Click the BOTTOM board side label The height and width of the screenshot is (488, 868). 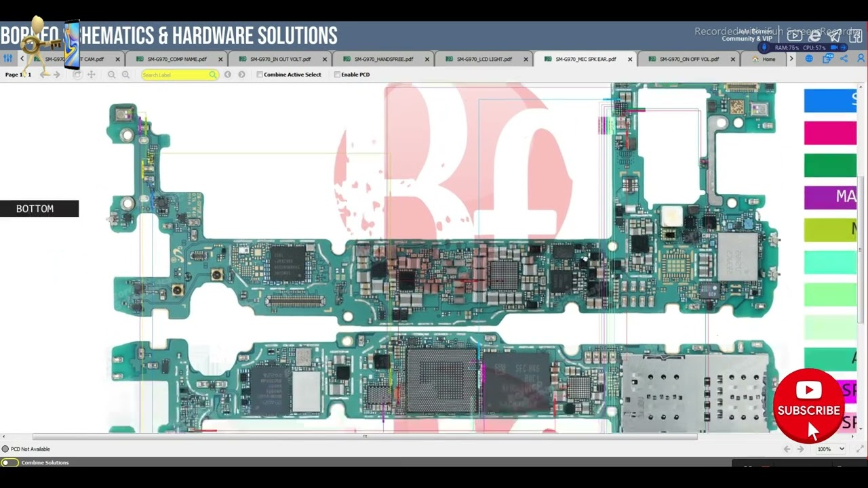39,209
